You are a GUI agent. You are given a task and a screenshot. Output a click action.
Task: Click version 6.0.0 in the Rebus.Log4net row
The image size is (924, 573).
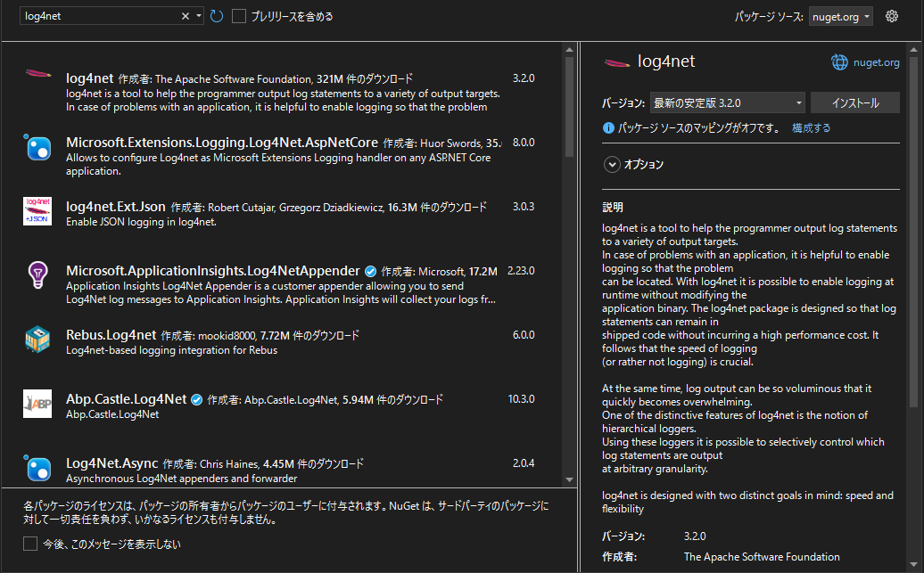(x=524, y=335)
